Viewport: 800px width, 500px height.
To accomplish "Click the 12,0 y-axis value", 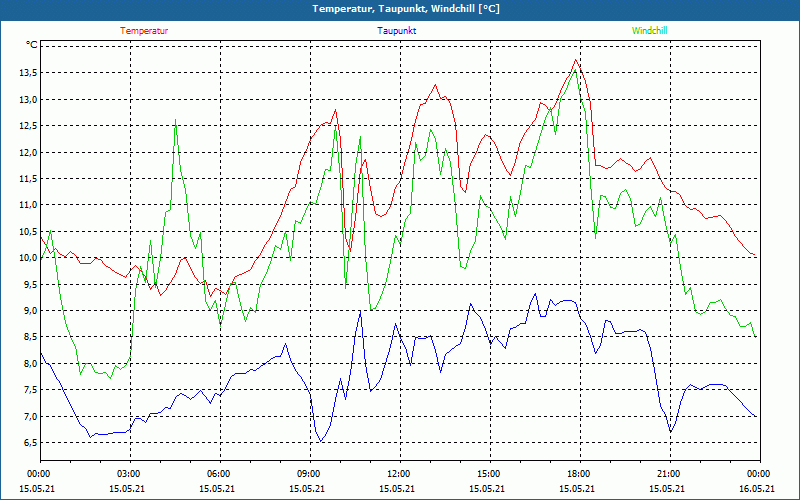I will (x=28, y=153).
